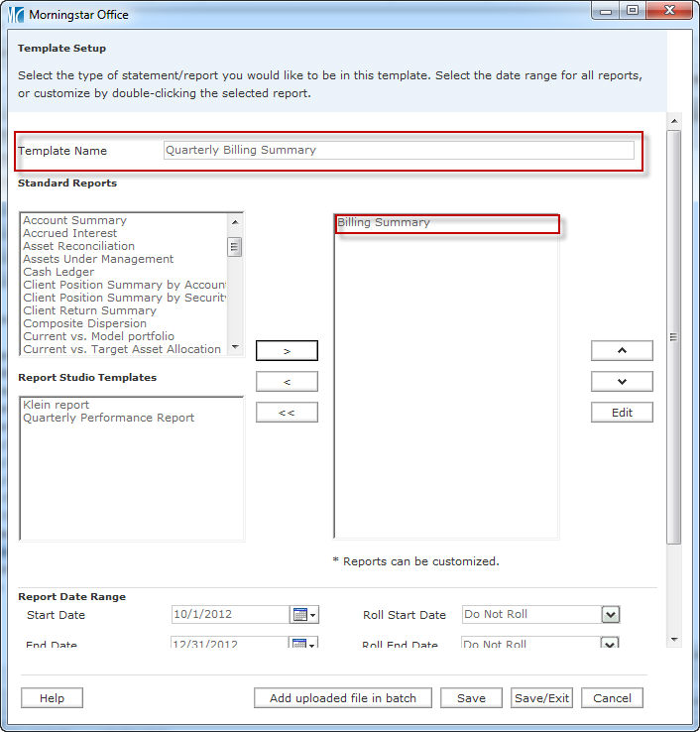Select Klein report from Report Studio Templates
This screenshot has width=700, height=732.
coord(56,405)
